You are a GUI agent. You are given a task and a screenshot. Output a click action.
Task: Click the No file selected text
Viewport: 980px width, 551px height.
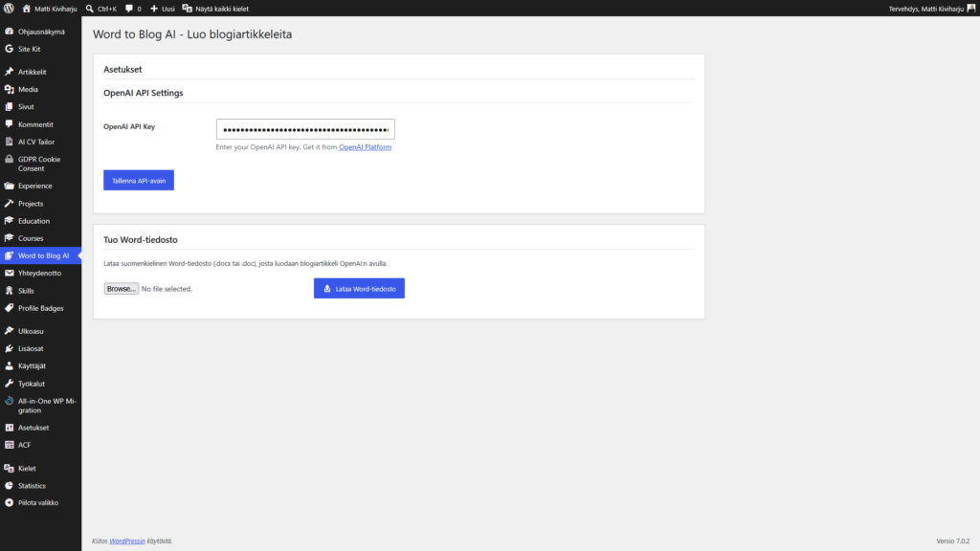coord(167,289)
